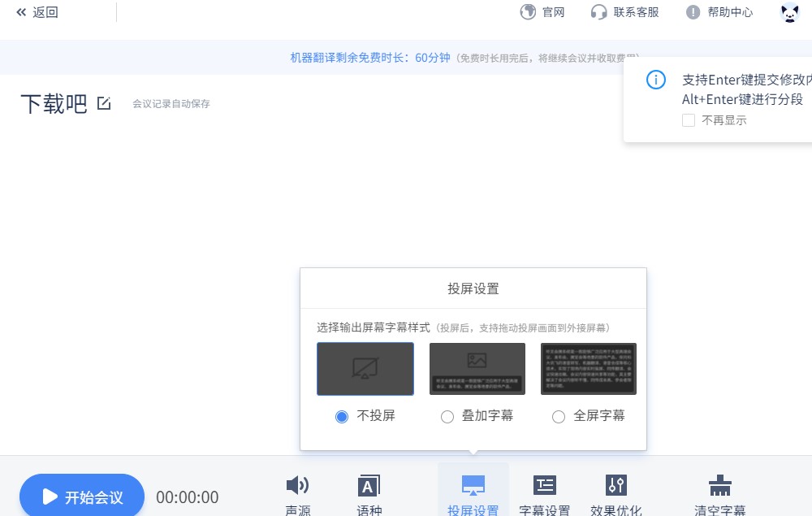This screenshot has height=516, width=812.
Task: Click the 会议记录自动保存 status text
Action: point(171,104)
